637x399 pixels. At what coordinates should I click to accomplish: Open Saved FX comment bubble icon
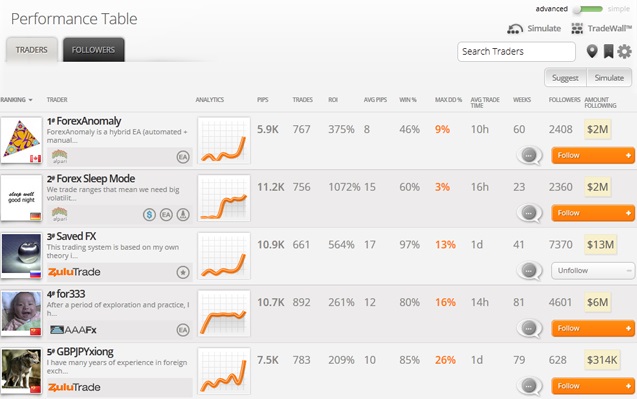pyautogui.click(x=529, y=271)
